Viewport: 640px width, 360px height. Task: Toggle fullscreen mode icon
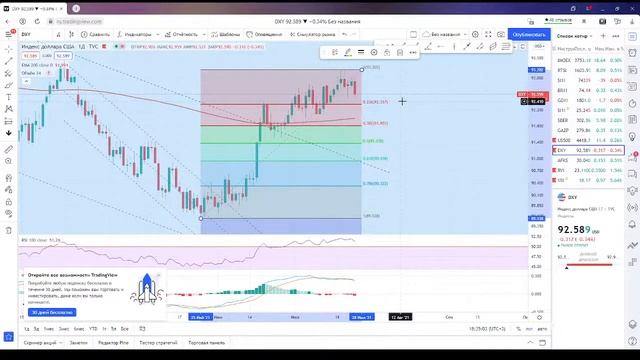point(488,35)
